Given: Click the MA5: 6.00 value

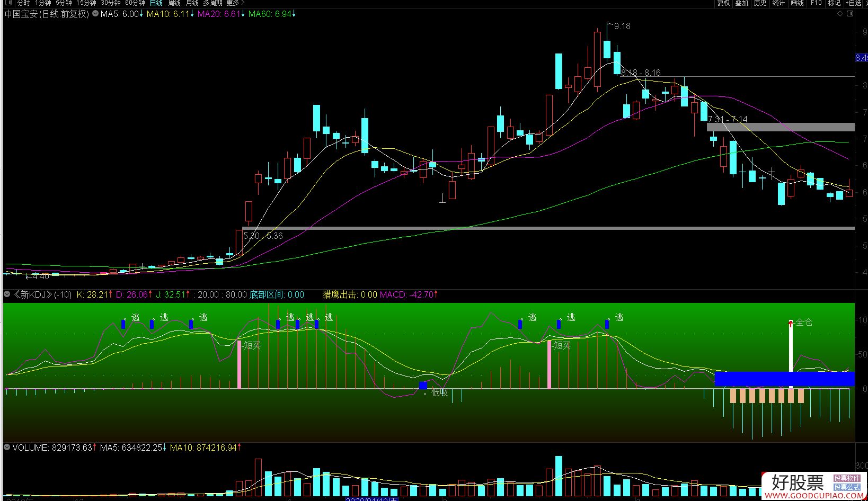Looking at the screenshot, I should [121, 14].
